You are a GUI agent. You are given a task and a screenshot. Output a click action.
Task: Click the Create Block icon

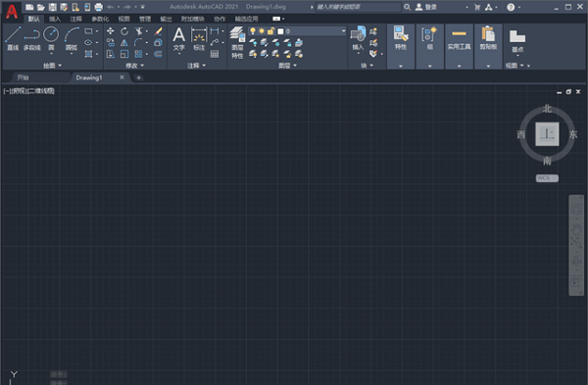[373, 31]
